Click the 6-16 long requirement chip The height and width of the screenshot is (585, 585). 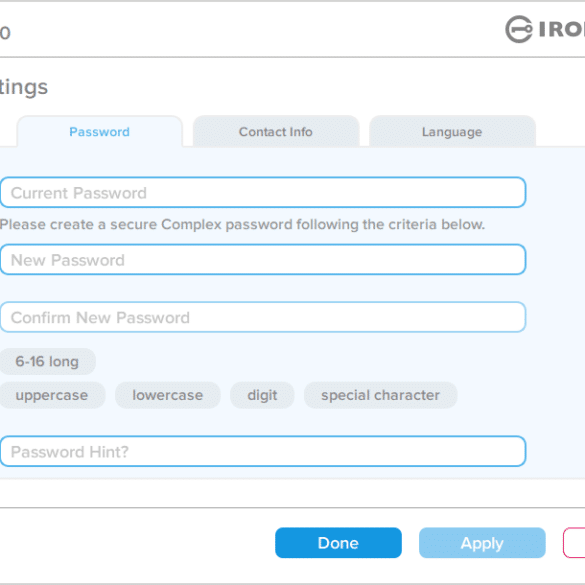pyautogui.click(x=47, y=361)
